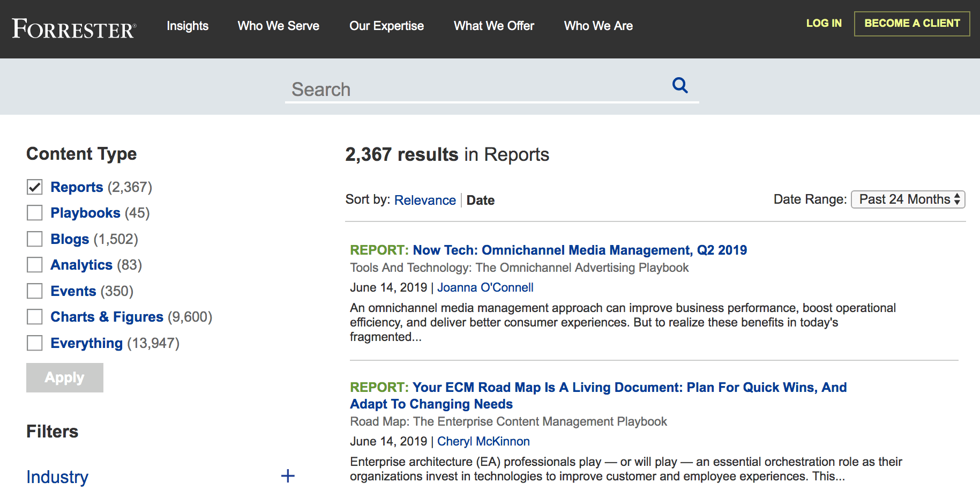Check the Events checkbox
The width and height of the screenshot is (980, 497).
tap(35, 291)
